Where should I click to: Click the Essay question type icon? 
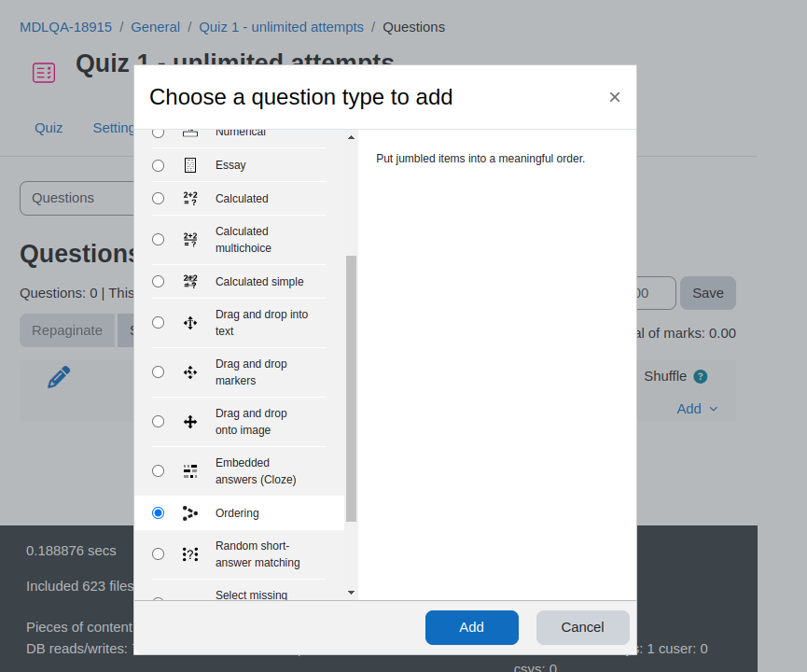pos(190,165)
